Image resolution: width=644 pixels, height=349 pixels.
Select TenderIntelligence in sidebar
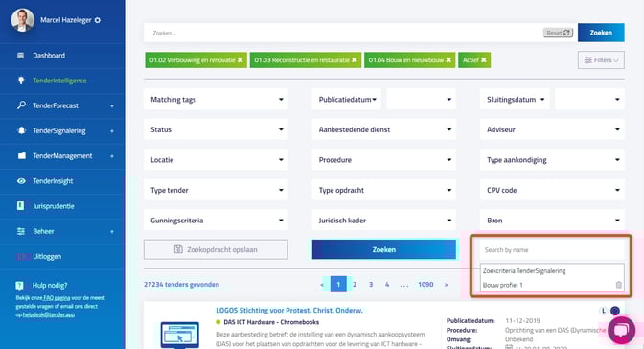(x=59, y=81)
